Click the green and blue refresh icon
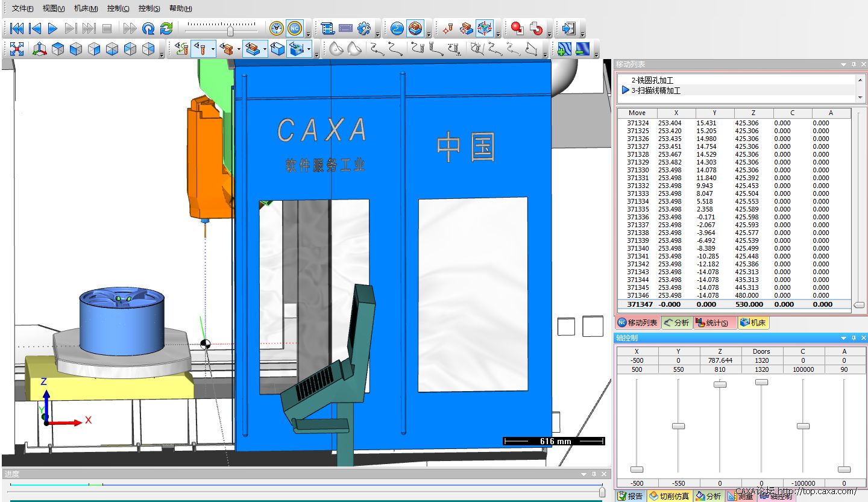 point(166,28)
